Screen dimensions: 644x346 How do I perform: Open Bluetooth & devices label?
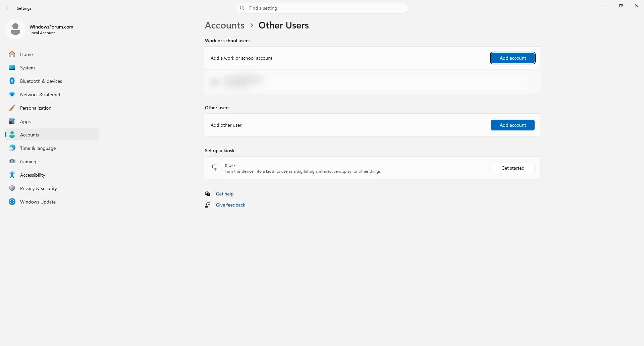[41, 81]
